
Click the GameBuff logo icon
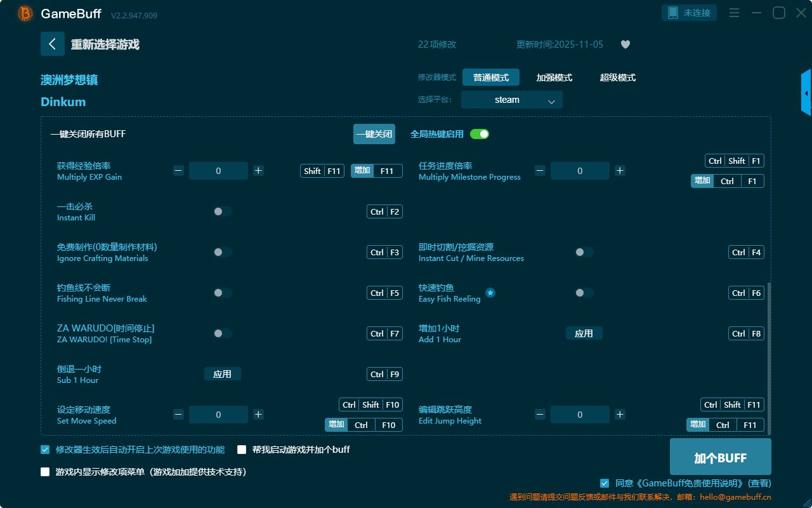(25, 13)
